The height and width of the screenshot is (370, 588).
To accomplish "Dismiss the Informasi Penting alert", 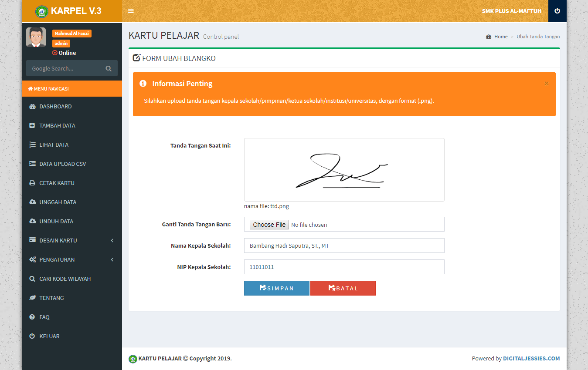I will pyautogui.click(x=546, y=84).
